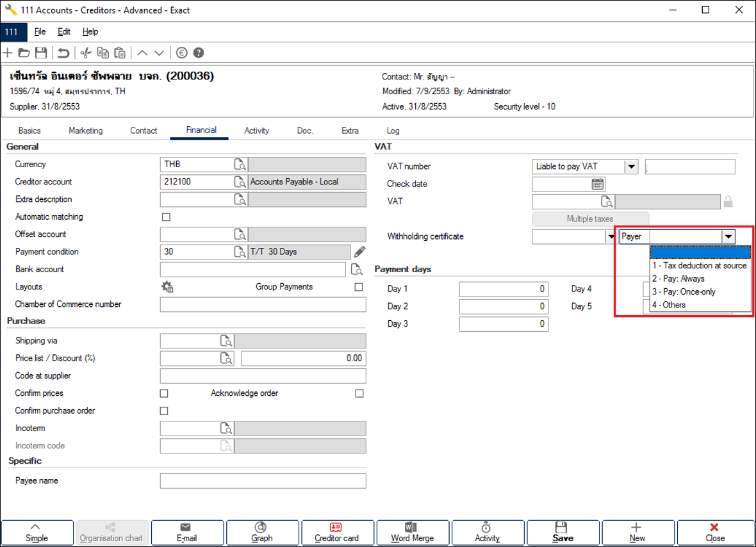Open the File menu
The image size is (756, 547).
[40, 31]
